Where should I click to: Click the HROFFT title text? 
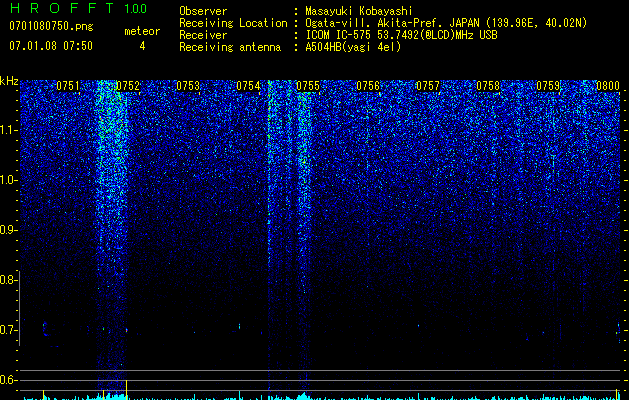pos(62,8)
